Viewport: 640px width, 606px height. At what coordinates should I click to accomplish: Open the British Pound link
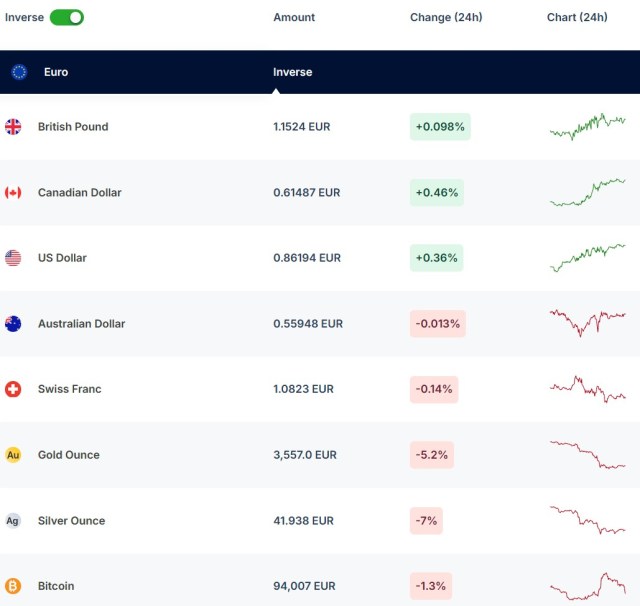73,127
